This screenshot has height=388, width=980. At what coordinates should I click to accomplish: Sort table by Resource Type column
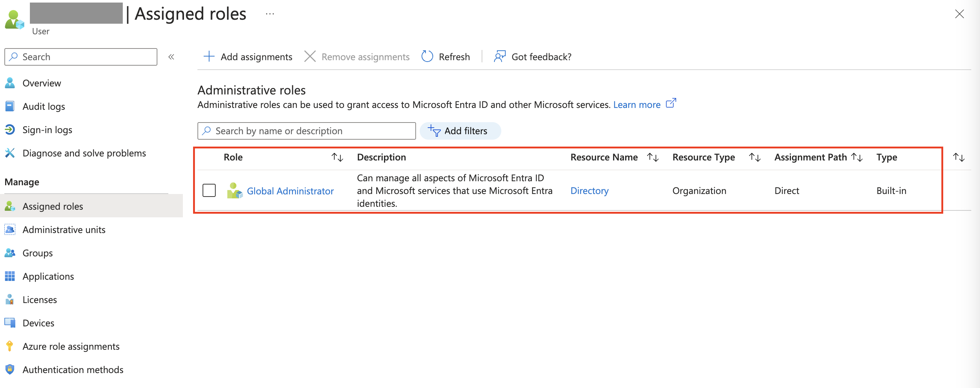click(x=754, y=157)
